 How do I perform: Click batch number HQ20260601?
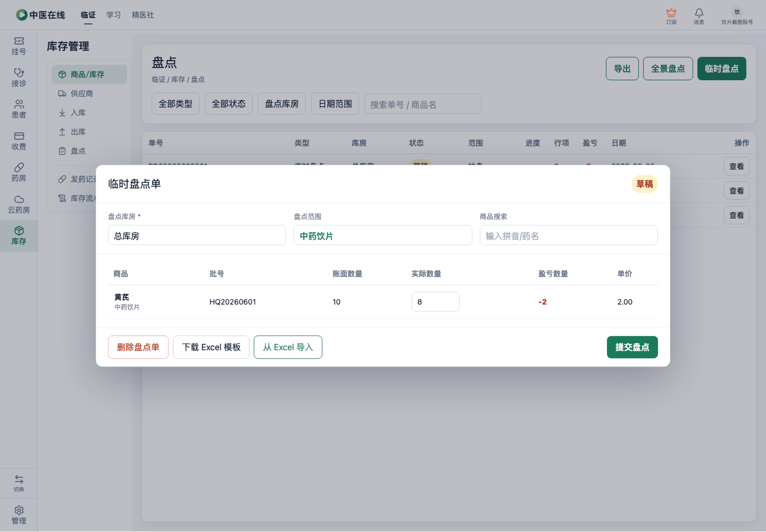click(x=232, y=302)
